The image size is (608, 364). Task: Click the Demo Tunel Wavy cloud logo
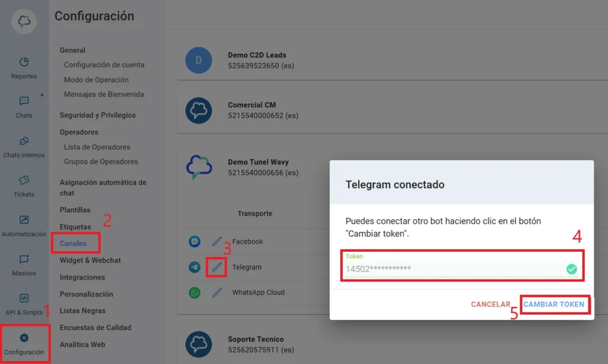point(199,167)
